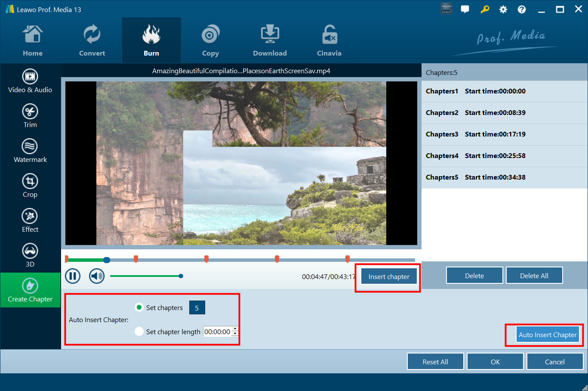Click the Insert chapter button
588x391 pixels.
389,276
